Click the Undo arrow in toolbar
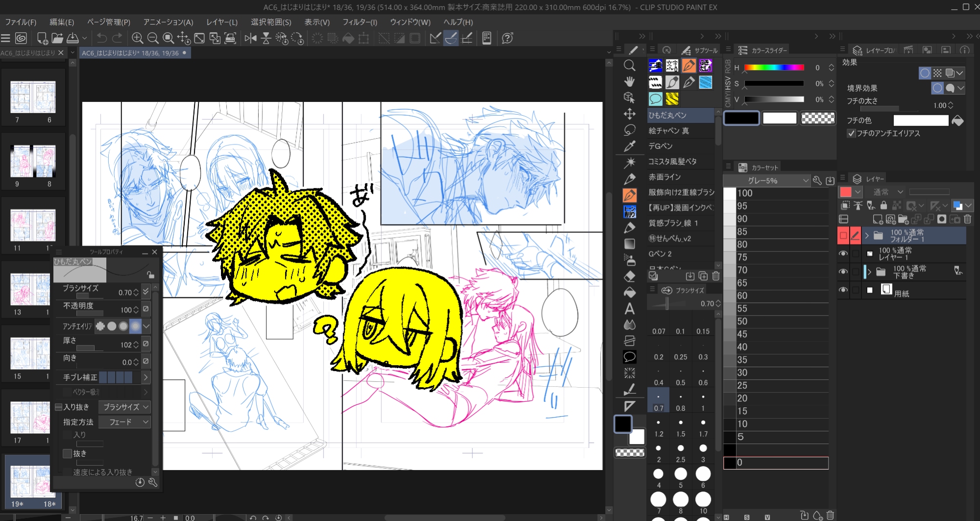The image size is (980, 521). [x=101, y=38]
